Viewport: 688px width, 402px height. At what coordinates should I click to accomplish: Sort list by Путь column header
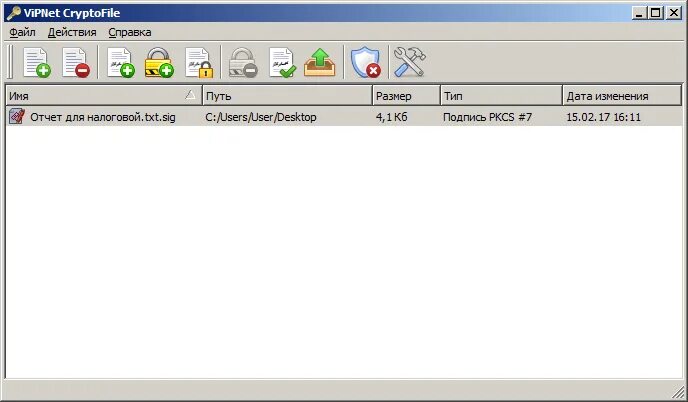coord(287,95)
